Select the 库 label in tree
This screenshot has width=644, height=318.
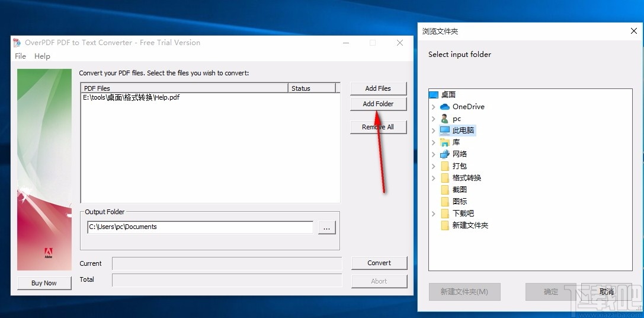456,142
